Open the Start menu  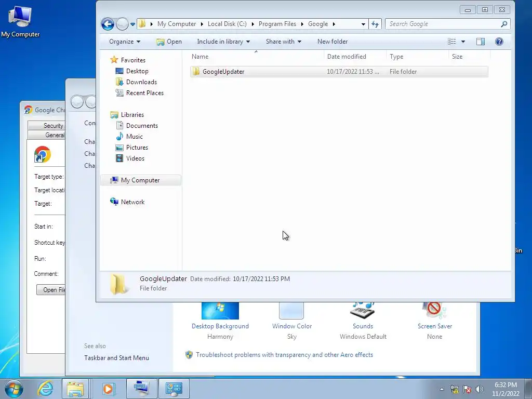(x=13, y=389)
